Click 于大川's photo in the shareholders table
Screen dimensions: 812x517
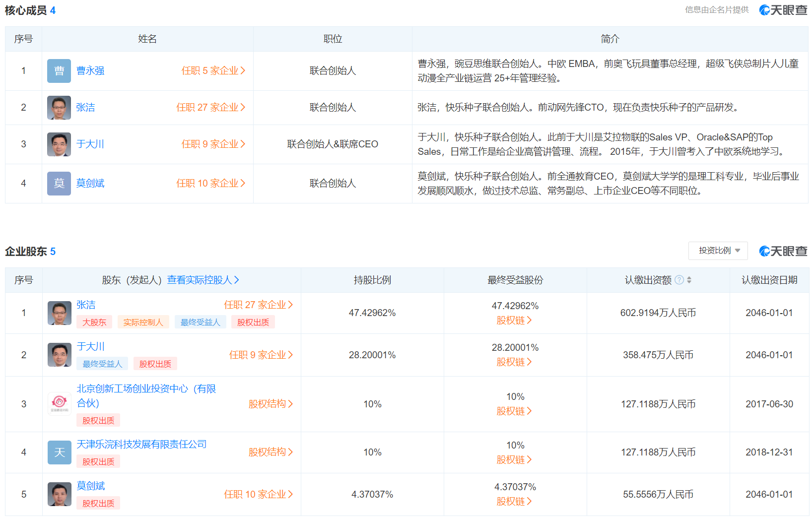(x=59, y=355)
